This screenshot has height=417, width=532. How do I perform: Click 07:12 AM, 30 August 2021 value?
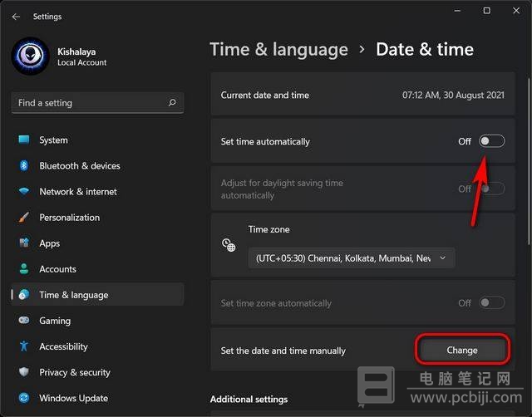coord(453,95)
